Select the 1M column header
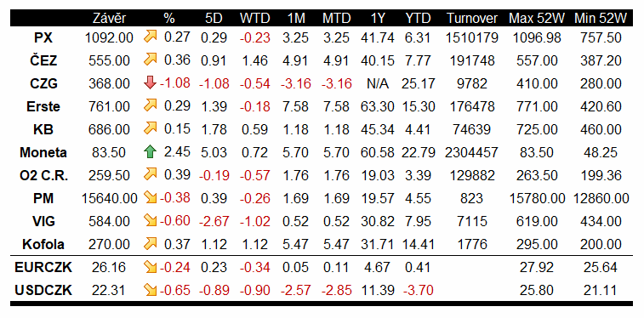The width and height of the screenshot is (644, 318). pyautogui.click(x=295, y=19)
